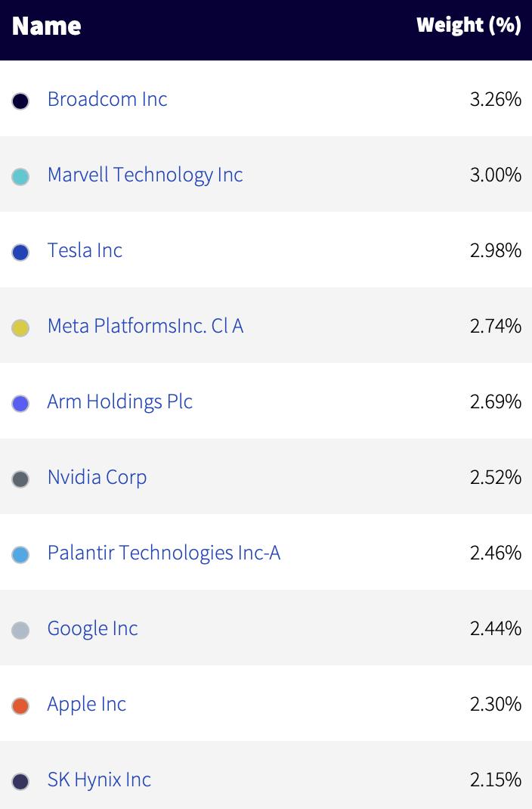Sort by the Weight (%) column header
This screenshot has width=532, height=809.
pyautogui.click(x=469, y=25)
